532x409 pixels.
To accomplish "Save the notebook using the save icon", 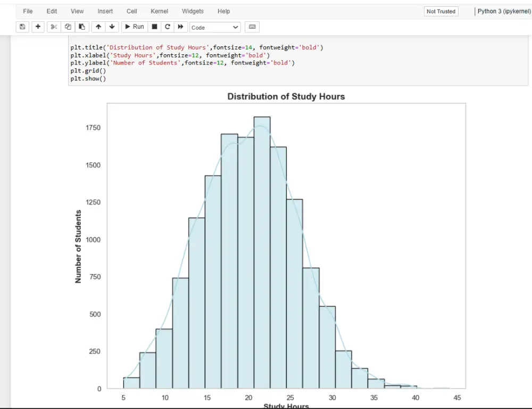I will click(22, 27).
